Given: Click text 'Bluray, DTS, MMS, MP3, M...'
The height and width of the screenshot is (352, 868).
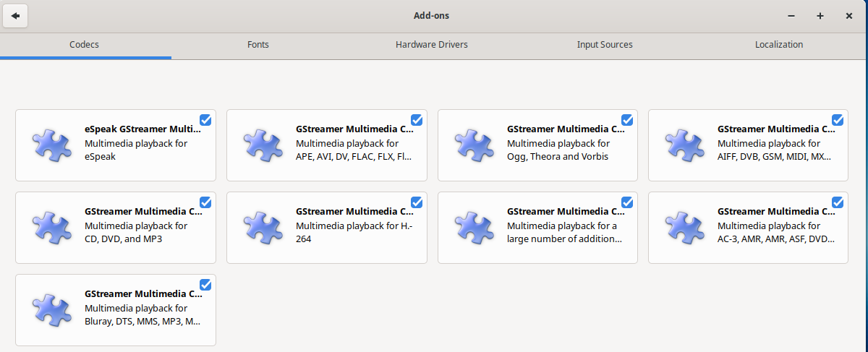Looking at the screenshot, I should pos(142,321).
